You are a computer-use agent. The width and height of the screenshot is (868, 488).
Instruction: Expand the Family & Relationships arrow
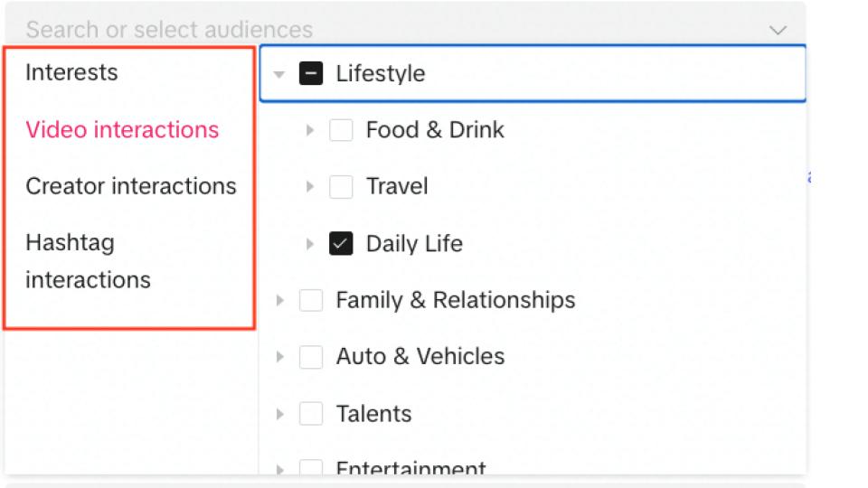click(x=279, y=300)
